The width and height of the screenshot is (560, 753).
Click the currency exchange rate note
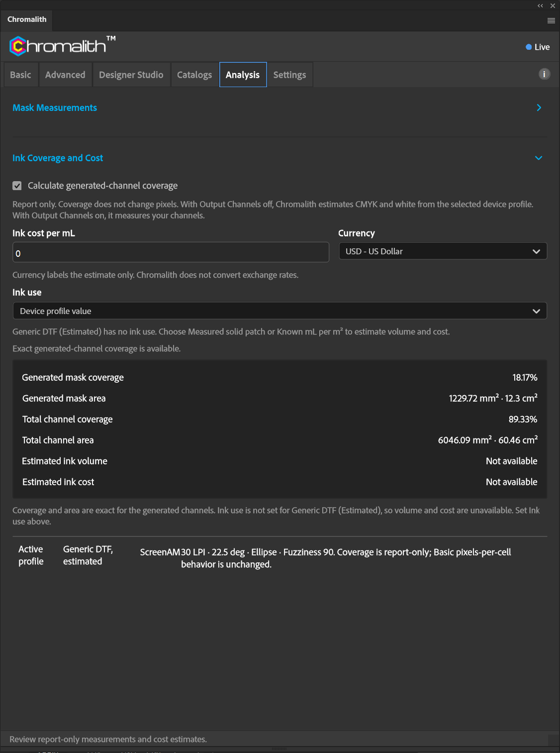point(155,275)
